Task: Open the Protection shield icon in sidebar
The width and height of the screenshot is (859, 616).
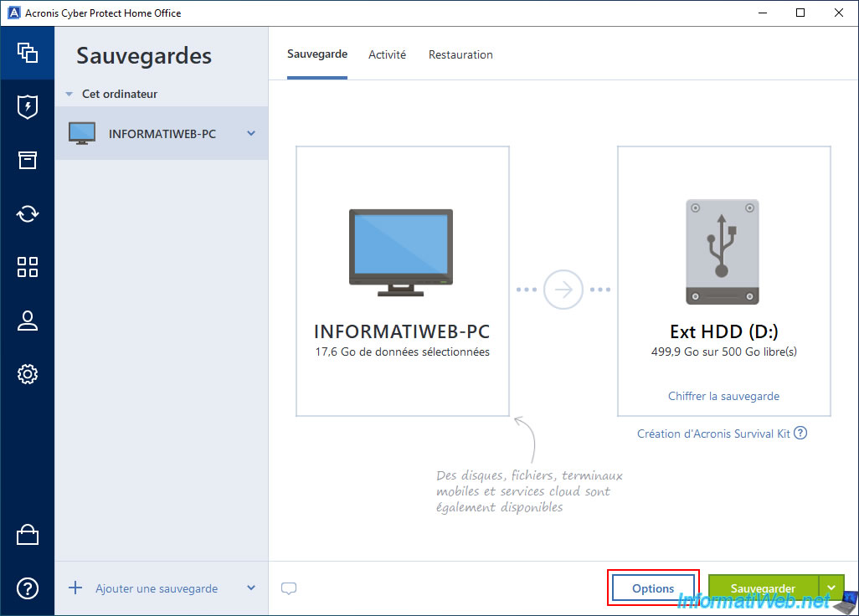Action: tap(28, 107)
